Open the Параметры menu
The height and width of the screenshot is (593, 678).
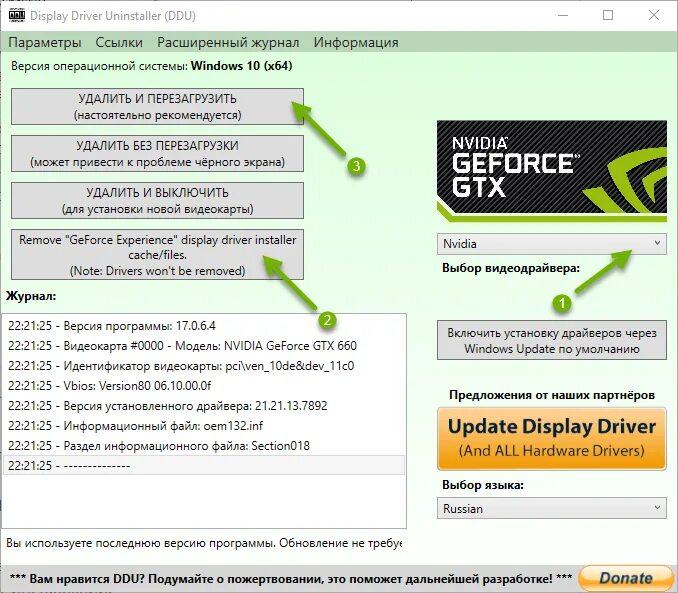(x=45, y=42)
